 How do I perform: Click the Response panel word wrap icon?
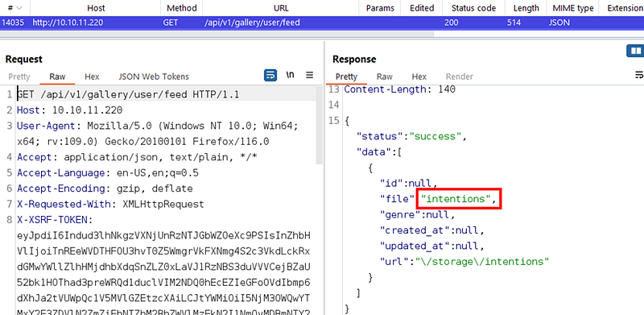click(639, 75)
